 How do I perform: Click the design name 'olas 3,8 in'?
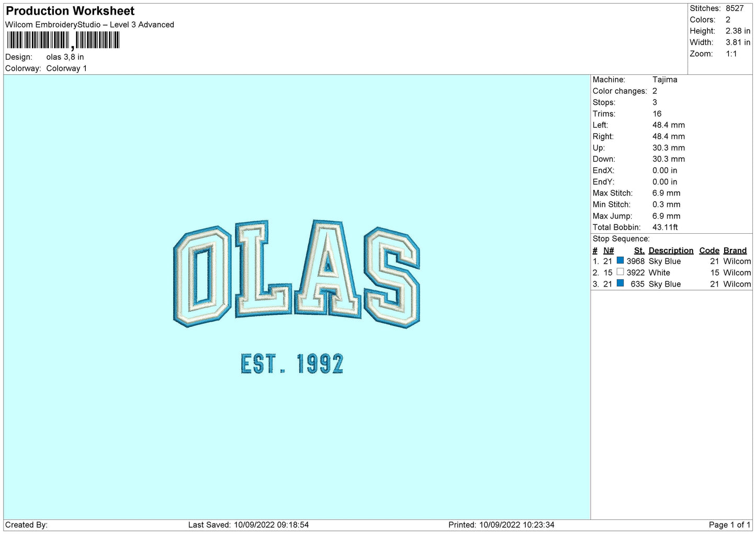(65, 57)
